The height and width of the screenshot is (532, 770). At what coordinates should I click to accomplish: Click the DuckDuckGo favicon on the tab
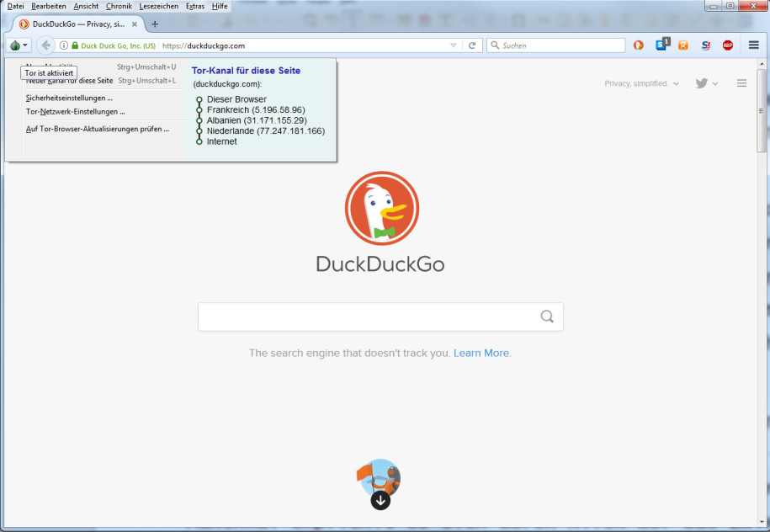tap(24, 24)
